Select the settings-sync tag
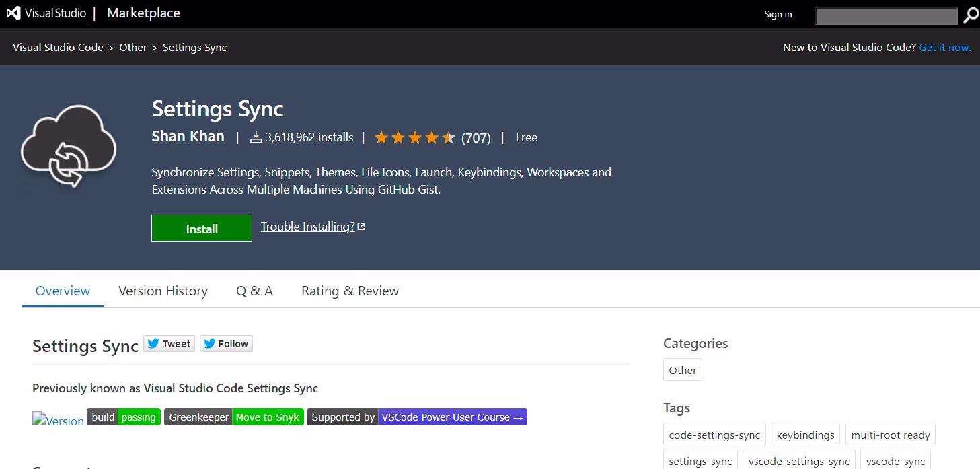 click(x=700, y=461)
